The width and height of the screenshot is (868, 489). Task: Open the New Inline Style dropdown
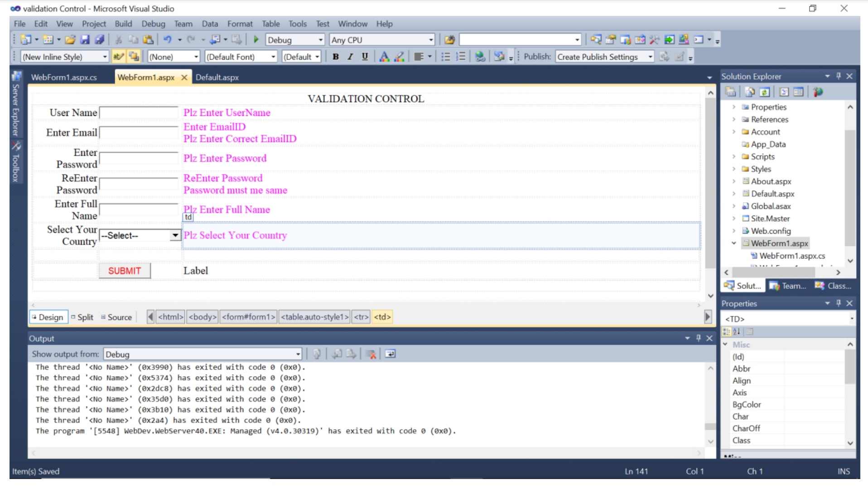105,57
